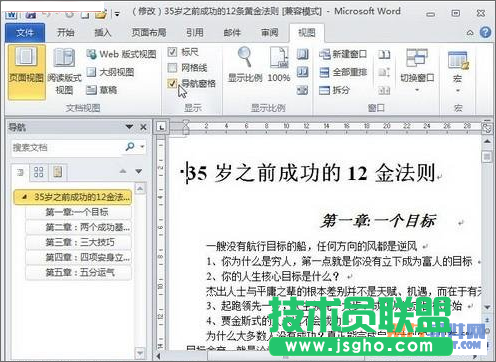The width and height of the screenshot is (496, 362).
Task: Click the search magnifier in navigation pane
Action: point(130,147)
